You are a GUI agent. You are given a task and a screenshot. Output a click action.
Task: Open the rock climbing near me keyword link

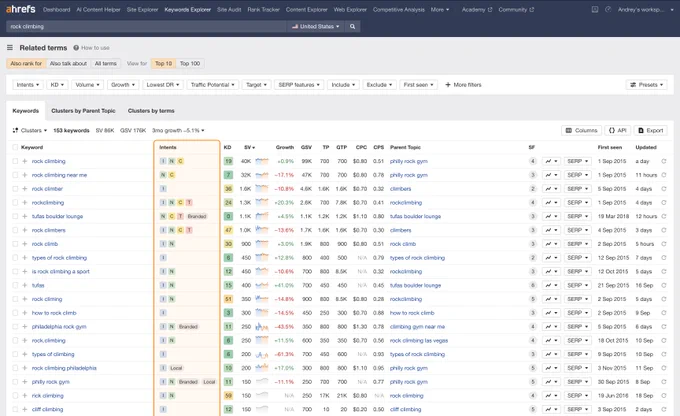(59, 175)
